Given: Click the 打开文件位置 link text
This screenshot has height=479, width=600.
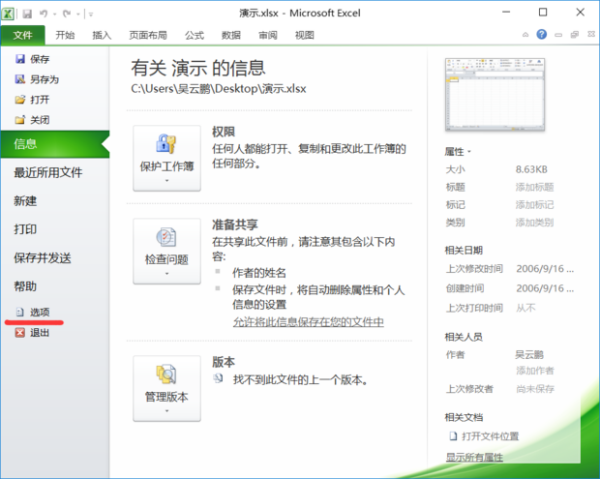Looking at the screenshot, I should point(490,436).
